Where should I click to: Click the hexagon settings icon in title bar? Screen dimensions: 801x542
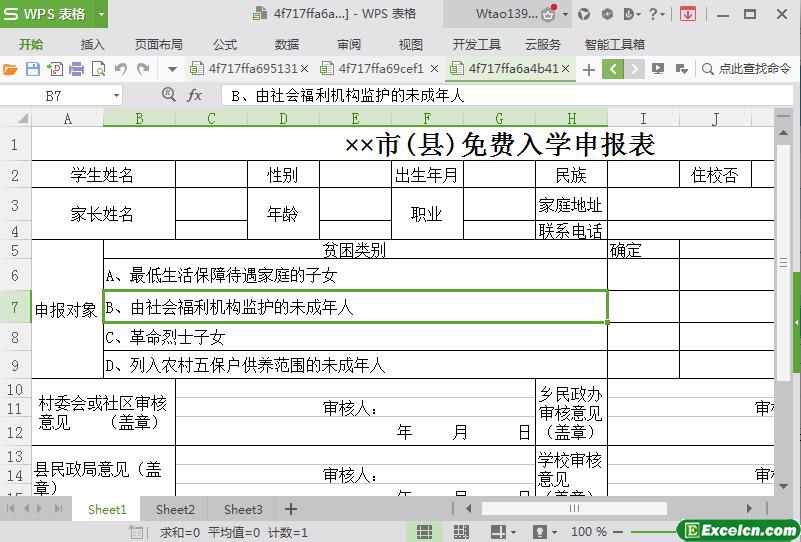(x=607, y=14)
